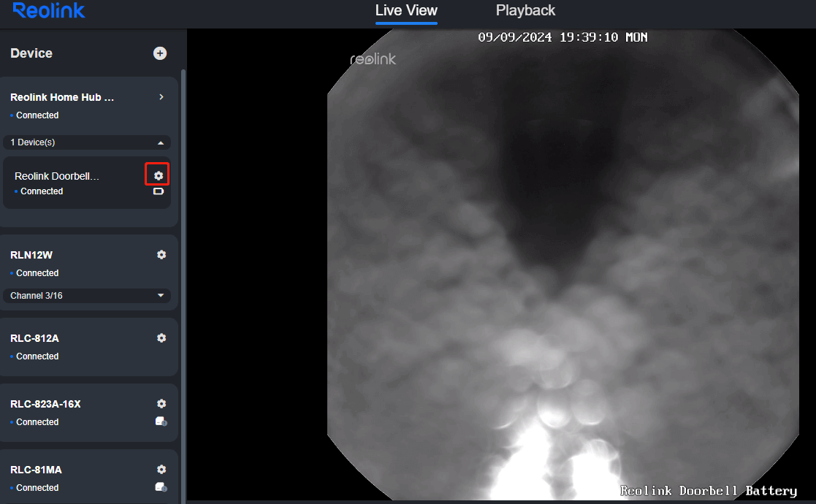
Task: Click the add device plus icon
Action: [160, 53]
